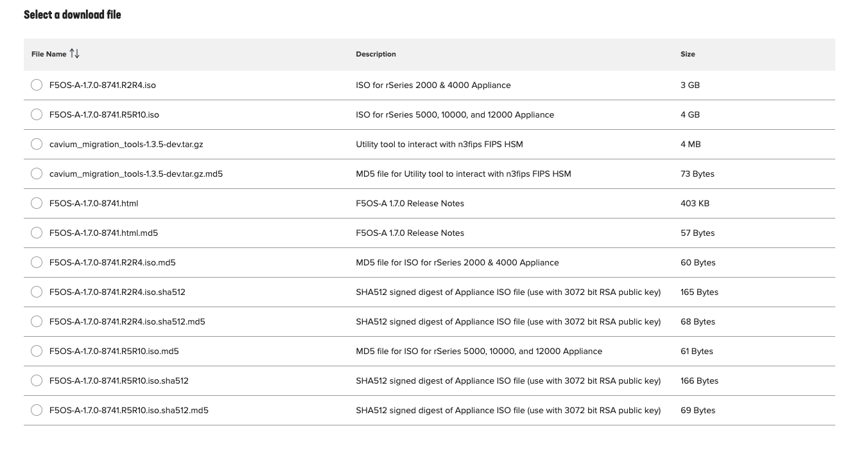Sort the list by File Name arrows

click(x=74, y=54)
